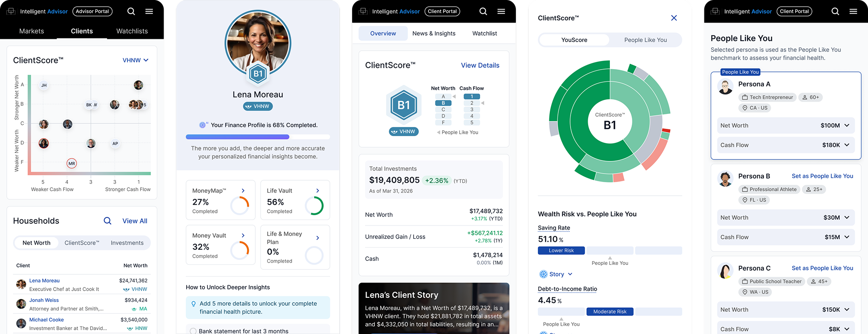Set Persona B as People Like You

(x=822, y=176)
